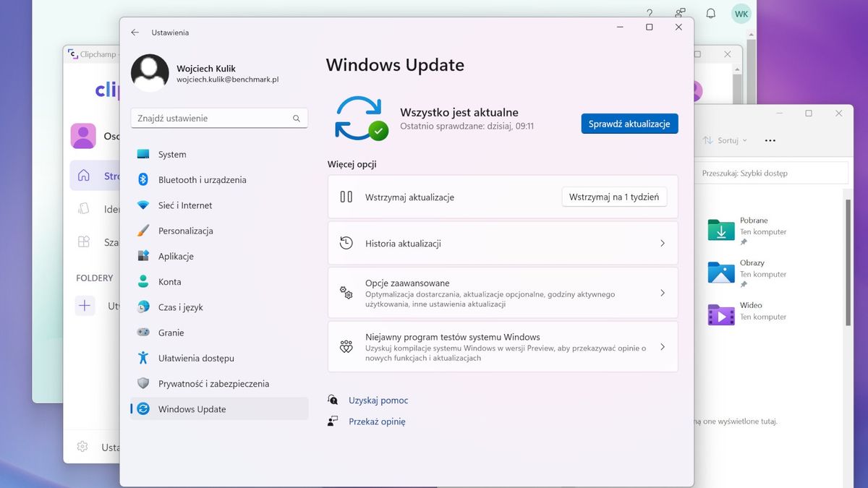868x488 pixels.
Task: Click Przekaż opinię link
Action: [377, 421]
